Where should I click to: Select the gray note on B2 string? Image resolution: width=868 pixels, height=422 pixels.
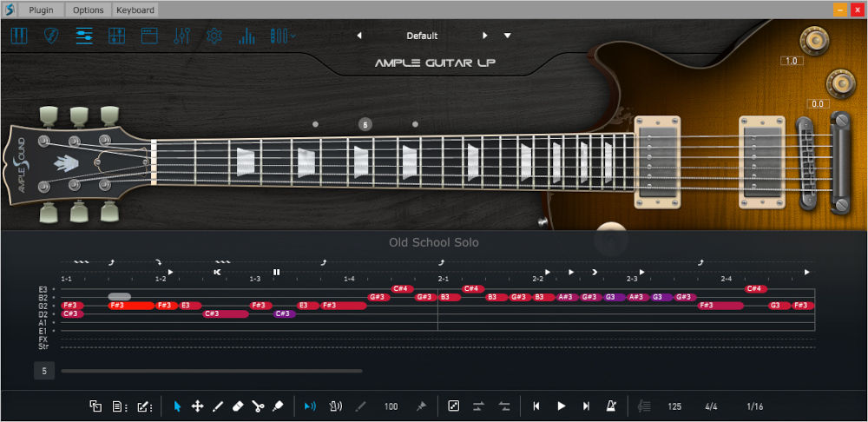pyautogui.click(x=120, y=296)
